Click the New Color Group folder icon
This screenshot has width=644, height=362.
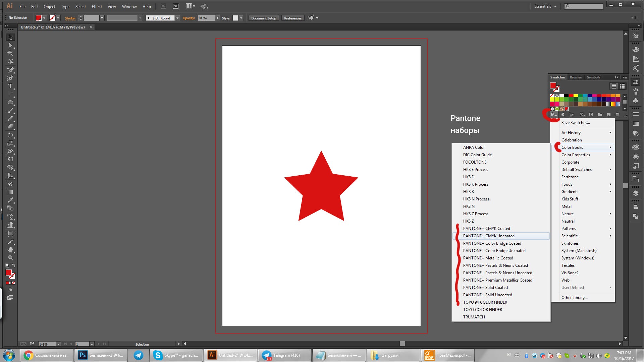pyautogui.click(x=600, y=115)
